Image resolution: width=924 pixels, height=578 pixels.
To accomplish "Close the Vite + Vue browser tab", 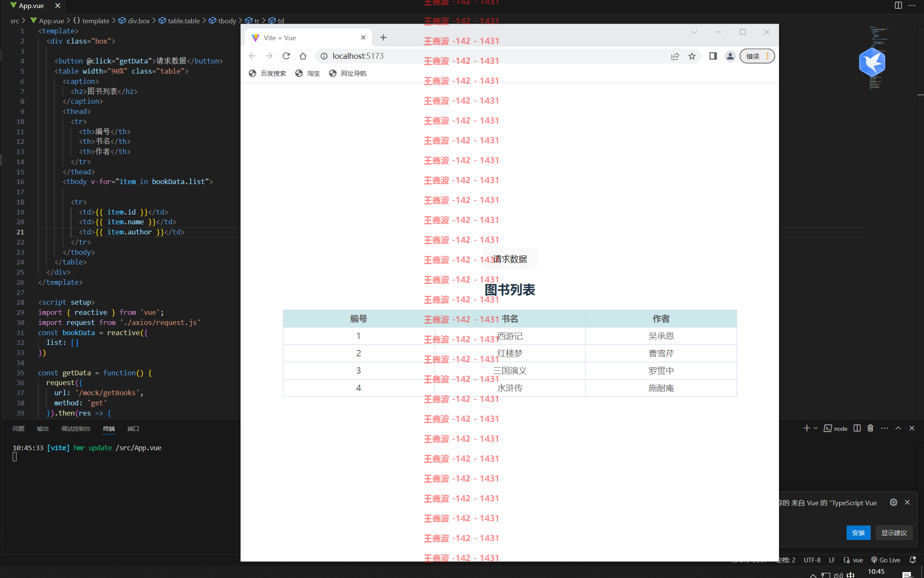I will 363,38.
